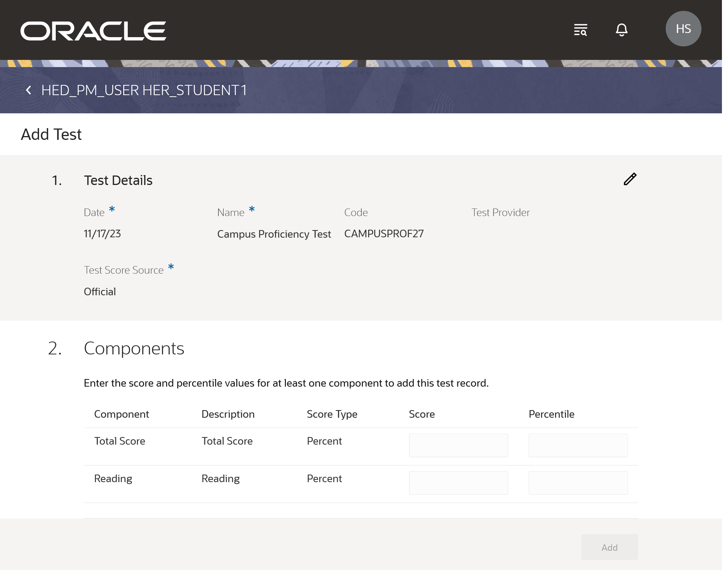Click the Percentile column header
This screenshot has width=728, height=575.
551,414
